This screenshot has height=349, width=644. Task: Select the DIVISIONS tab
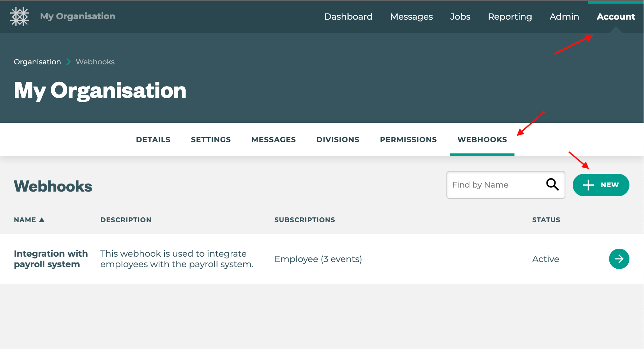(338, 139)
